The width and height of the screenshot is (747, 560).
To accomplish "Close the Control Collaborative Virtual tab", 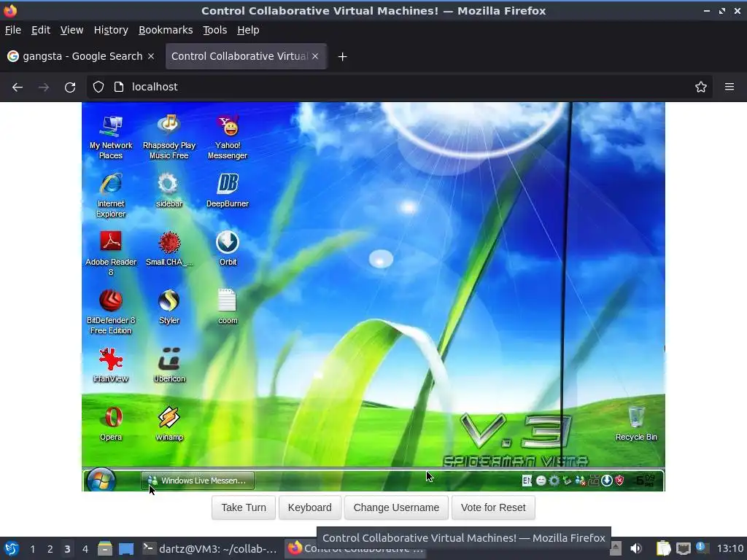I will (315, 56).
